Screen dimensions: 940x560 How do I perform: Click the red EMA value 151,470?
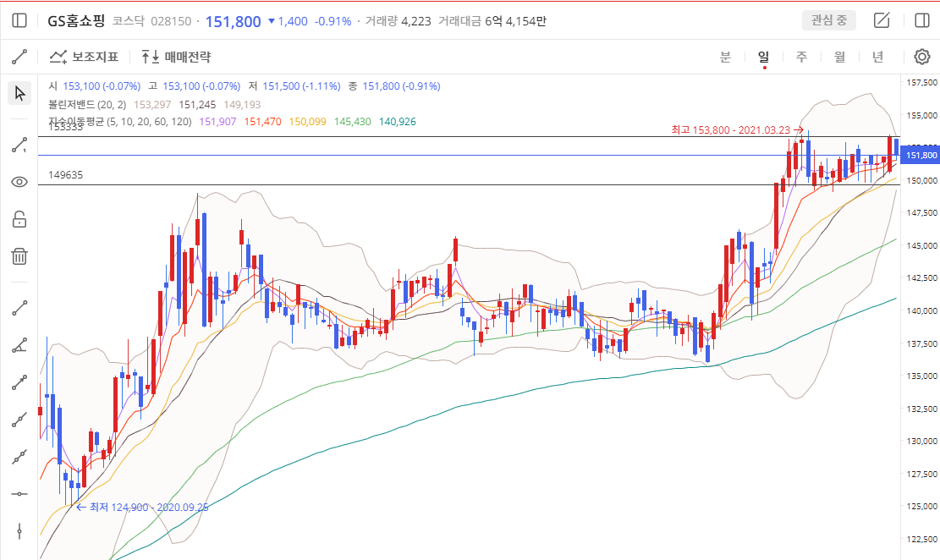coord(262,122)
